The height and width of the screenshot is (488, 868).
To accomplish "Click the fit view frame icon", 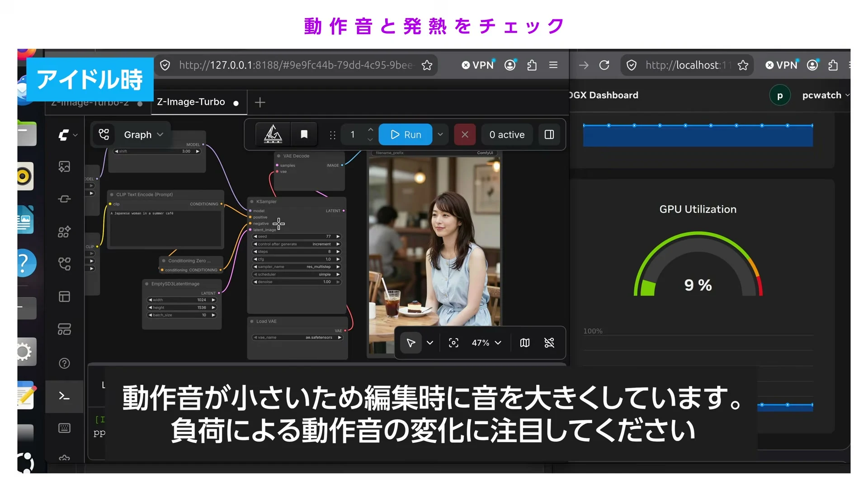I will pos(453,343).
